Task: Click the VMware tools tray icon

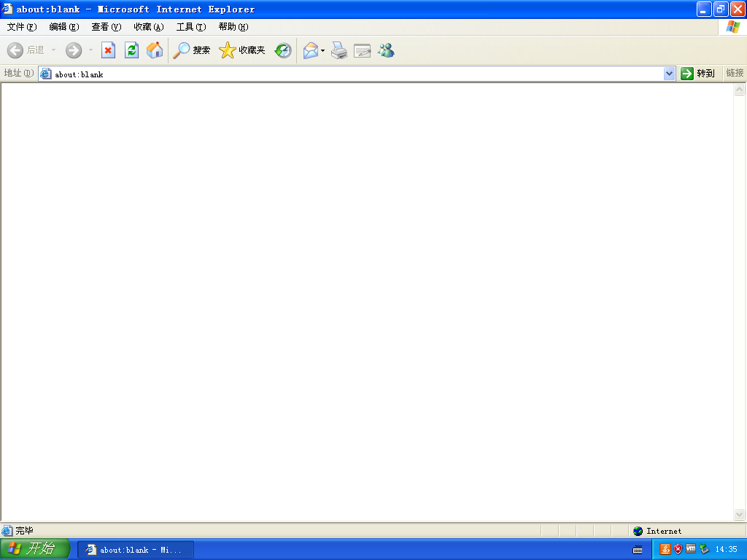Action: (x=691, y=549)
